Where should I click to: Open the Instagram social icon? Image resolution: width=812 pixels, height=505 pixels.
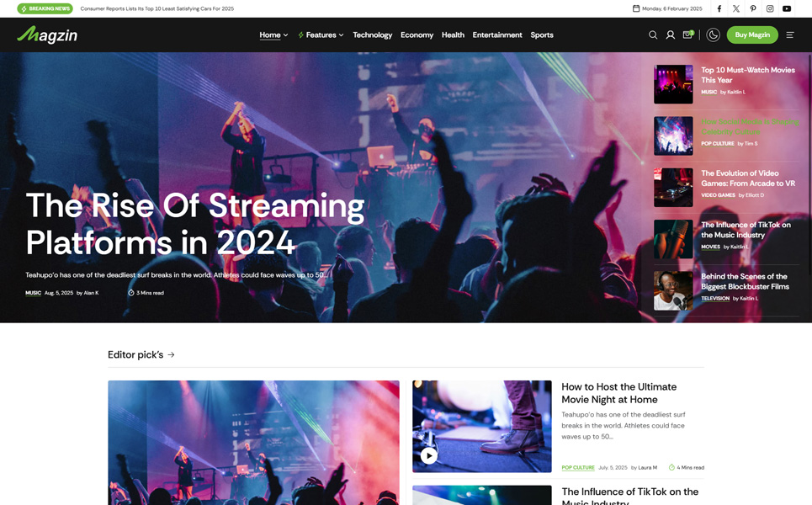click(x=770, y=8)
